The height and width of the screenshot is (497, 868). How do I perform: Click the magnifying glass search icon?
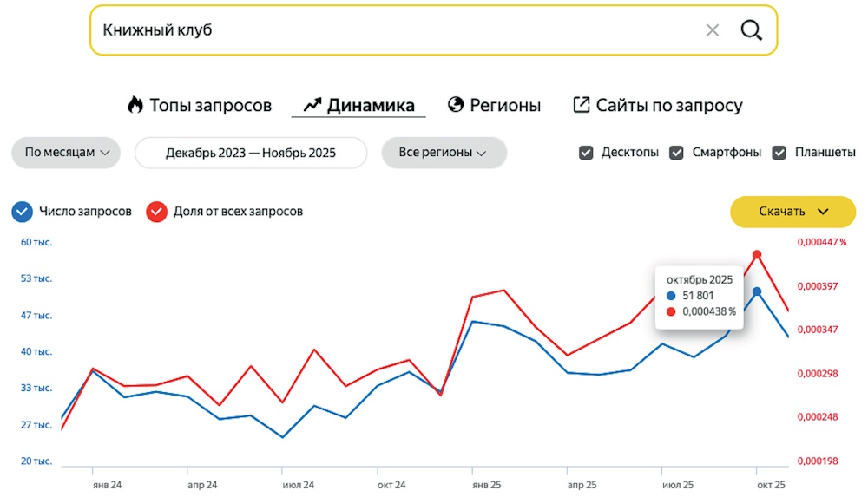(x=751, y=30)
